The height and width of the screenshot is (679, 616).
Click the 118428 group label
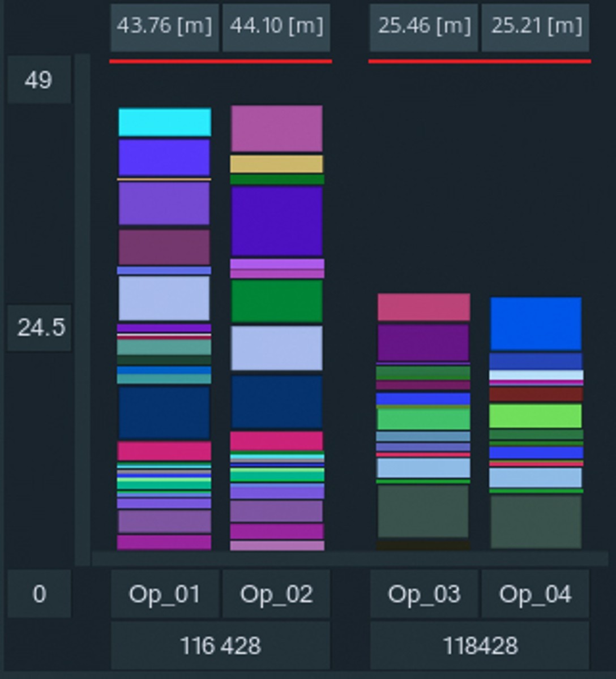[x=480, y=646]
